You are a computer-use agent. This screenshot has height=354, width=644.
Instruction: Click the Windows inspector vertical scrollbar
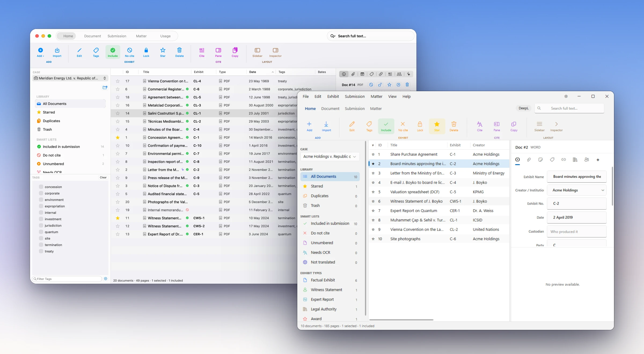pyautogui.click(x=612, y=186)
